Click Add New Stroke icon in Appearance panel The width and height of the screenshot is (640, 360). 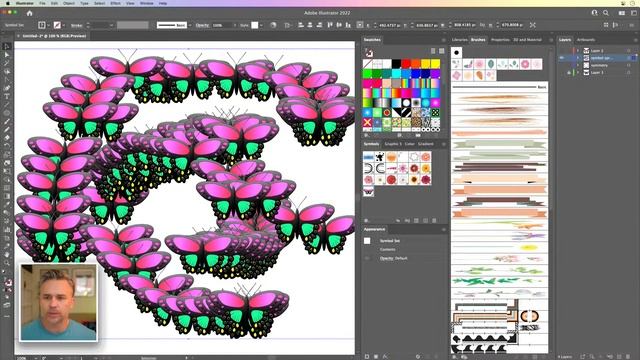click(x=367, y=356)
